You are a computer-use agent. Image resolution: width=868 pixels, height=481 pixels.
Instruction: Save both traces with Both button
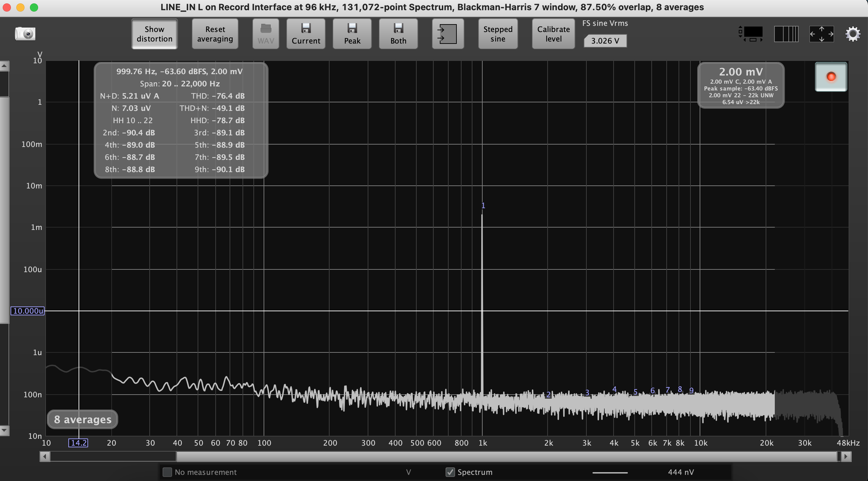tap(398, 34)
